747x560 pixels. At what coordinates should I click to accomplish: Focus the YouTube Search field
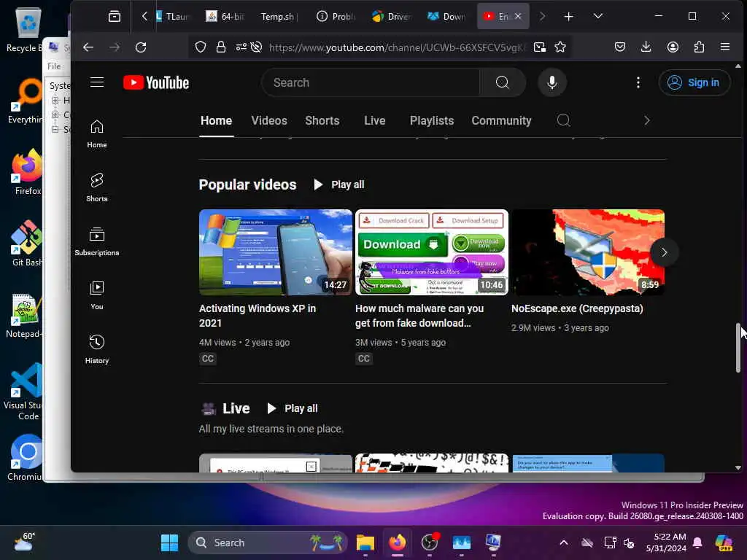coord(371,82)
